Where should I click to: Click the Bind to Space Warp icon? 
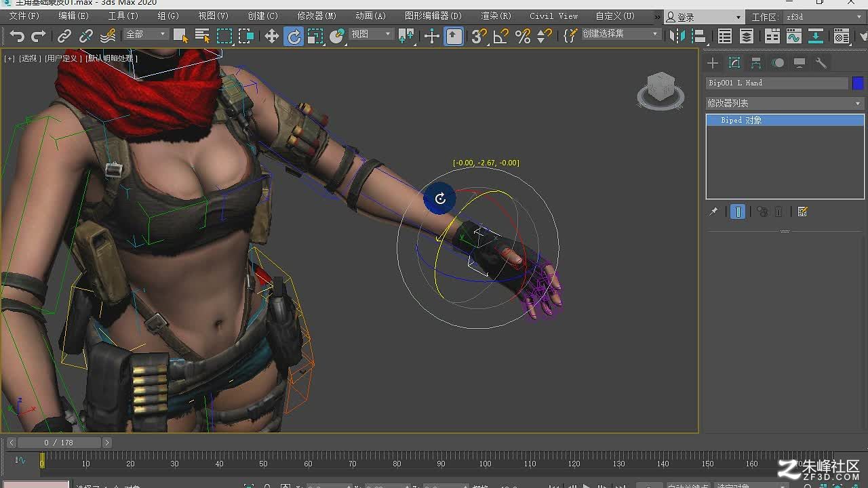[108, 36]
